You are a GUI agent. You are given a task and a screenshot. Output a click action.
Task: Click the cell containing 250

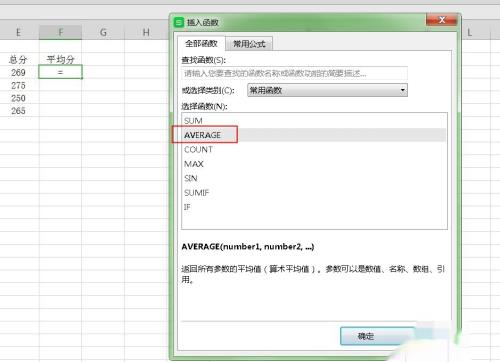18,98
